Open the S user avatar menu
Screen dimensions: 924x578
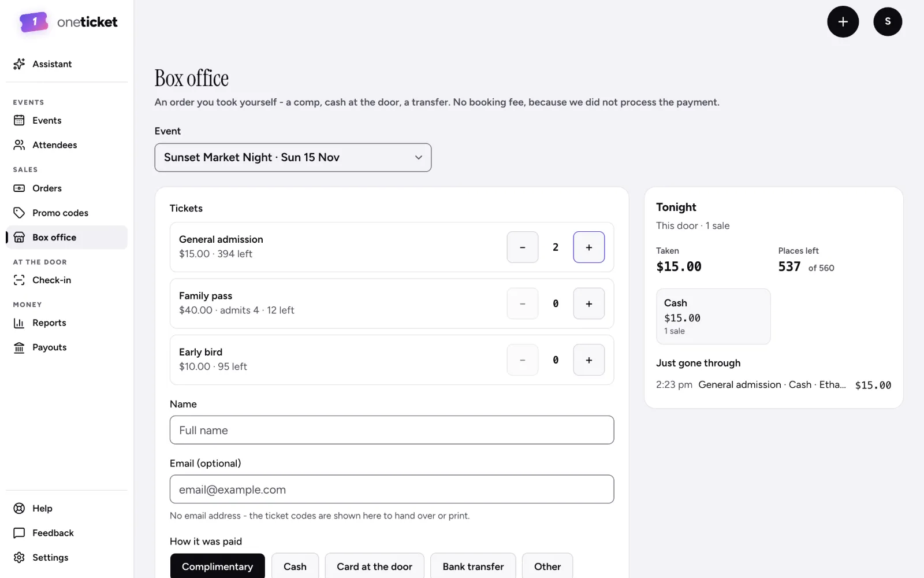[888, 22]
